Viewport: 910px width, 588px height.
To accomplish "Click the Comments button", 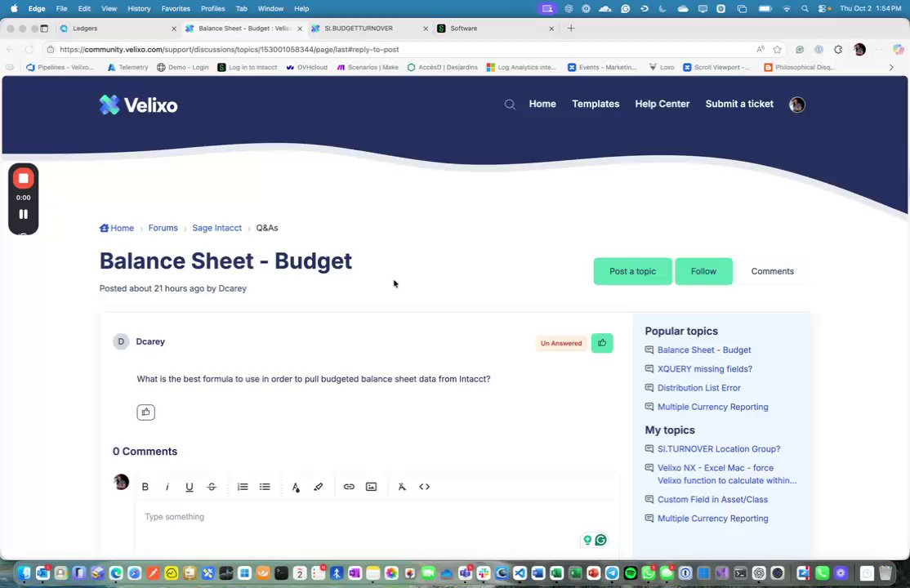I will point(773,271).
